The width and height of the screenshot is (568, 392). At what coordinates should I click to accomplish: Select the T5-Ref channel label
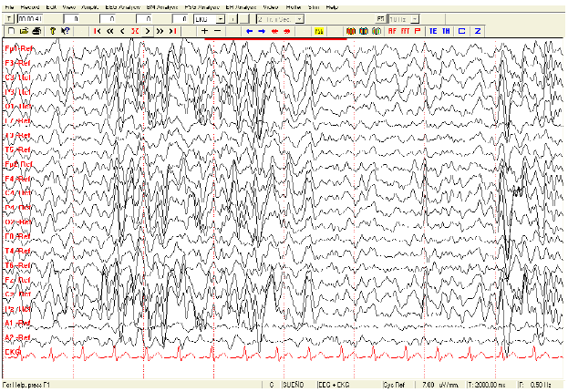coord(17,150)
